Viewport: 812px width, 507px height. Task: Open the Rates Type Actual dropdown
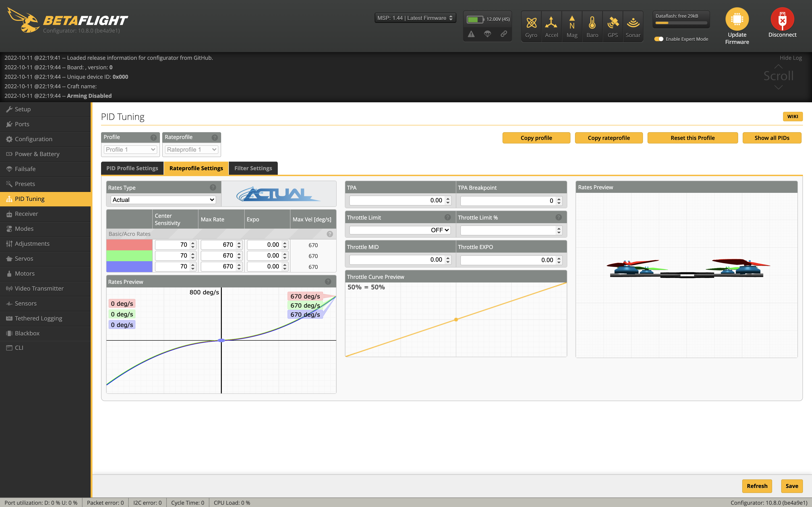163,200
